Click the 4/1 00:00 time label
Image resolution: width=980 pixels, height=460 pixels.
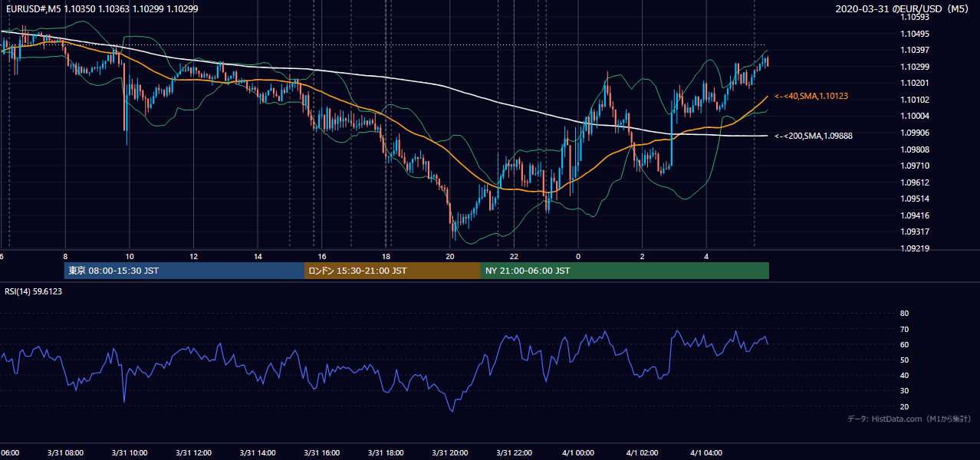578,453
